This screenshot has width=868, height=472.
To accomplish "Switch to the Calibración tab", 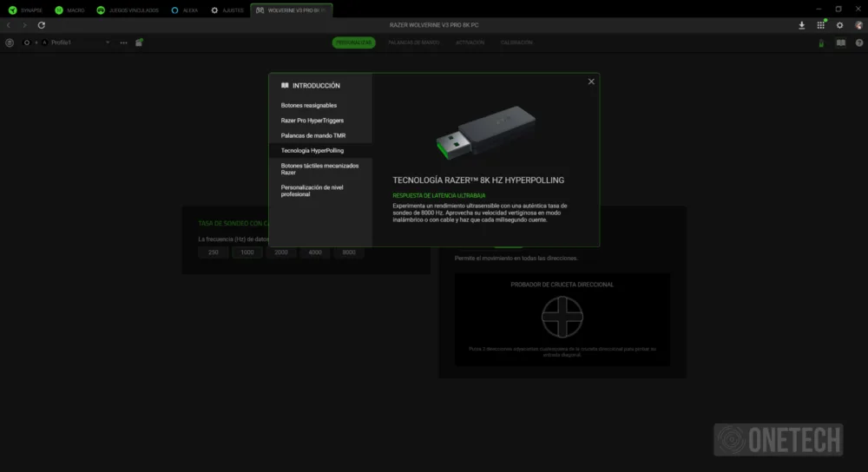I will tap(516, 43).
